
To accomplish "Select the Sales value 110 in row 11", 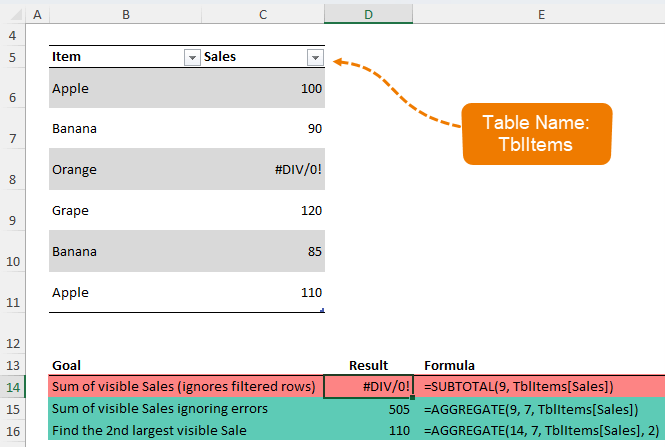I will (263, 293).
